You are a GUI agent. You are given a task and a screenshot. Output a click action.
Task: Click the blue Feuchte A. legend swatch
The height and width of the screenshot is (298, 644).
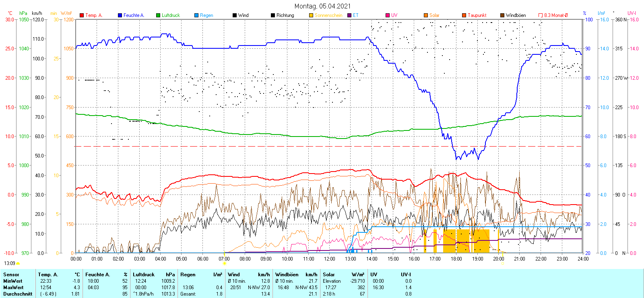120,15
